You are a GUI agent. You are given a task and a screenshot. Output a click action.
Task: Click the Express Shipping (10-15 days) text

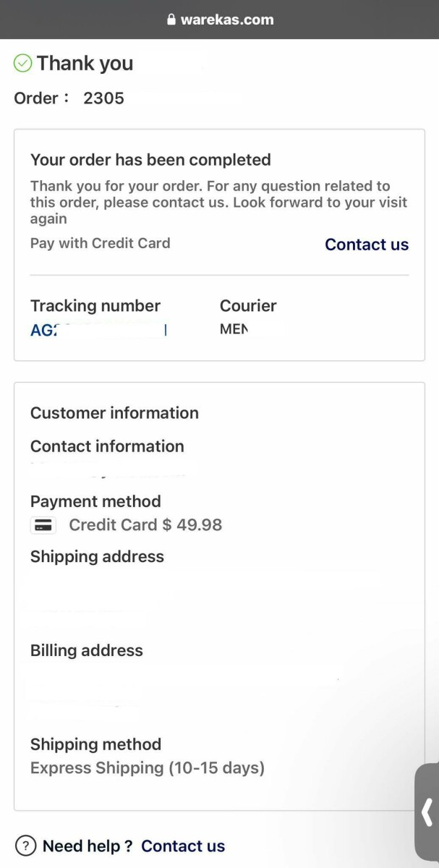click(x=148, y=767)
